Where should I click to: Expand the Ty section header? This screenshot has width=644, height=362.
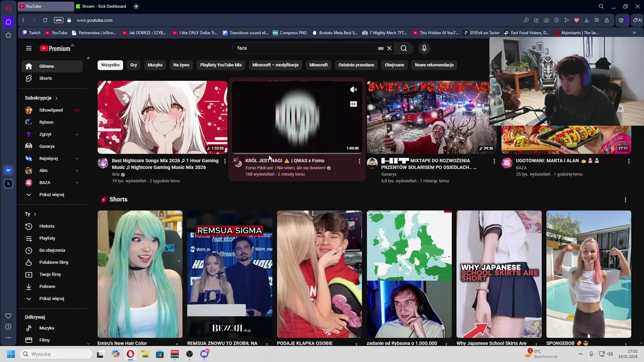coord(30,214)
